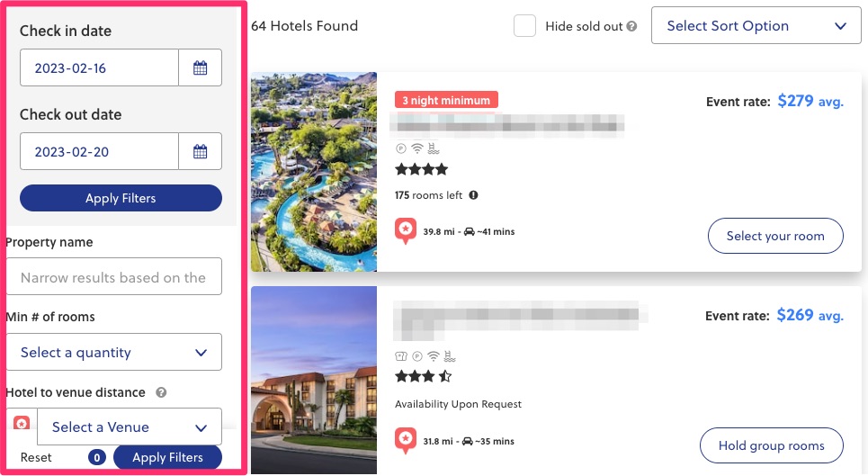Click help icon beside Hotel to venue distance
The image size is (868, 476).
pyautogui.click(x=161, y=392)
